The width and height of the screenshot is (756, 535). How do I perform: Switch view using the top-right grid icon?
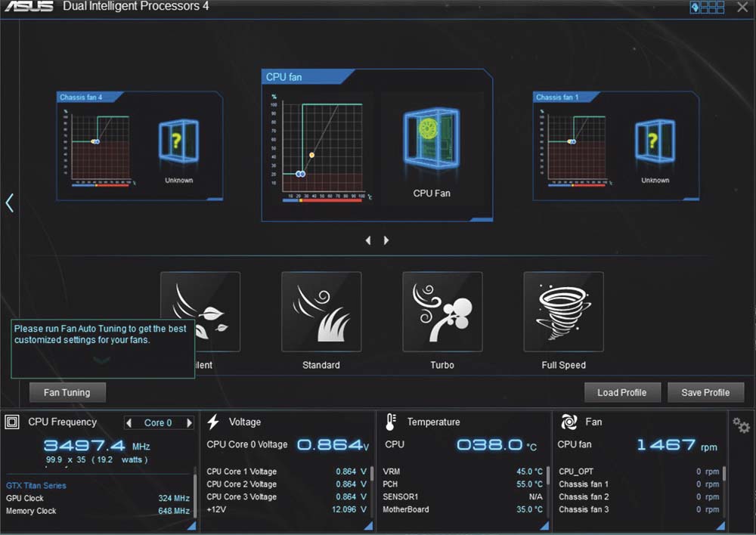(x=708, y=8)
